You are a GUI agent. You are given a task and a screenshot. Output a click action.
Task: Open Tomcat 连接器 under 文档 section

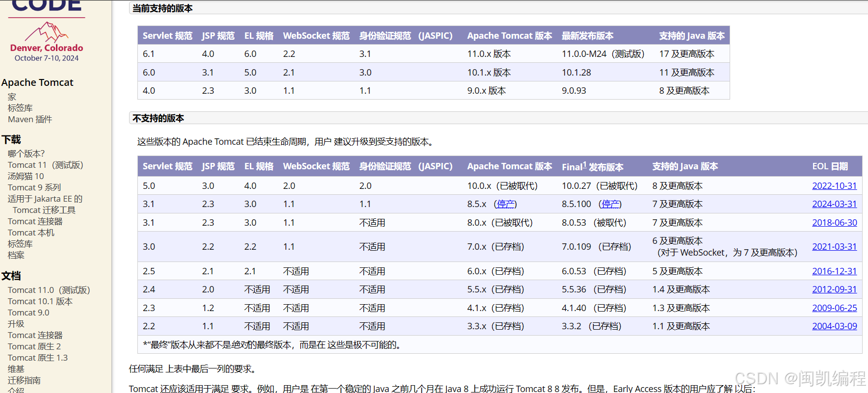[x=35, y=335]
